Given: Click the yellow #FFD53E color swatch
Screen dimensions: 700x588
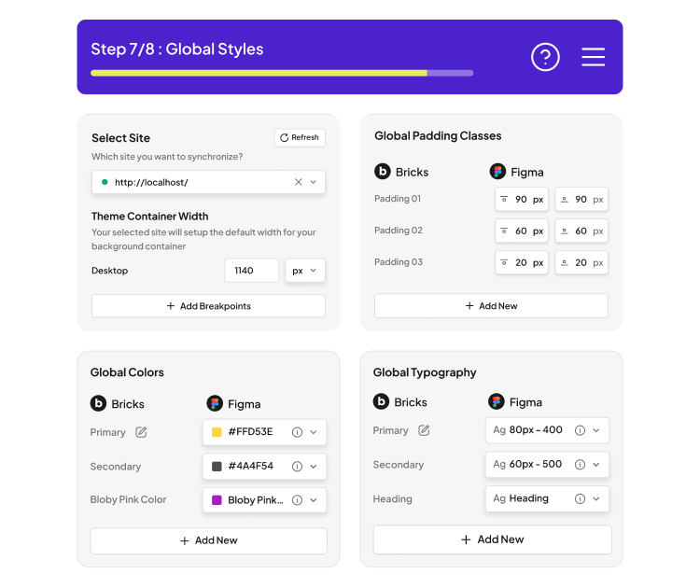Looking at the screenshot, I should [x=217, y=432].
